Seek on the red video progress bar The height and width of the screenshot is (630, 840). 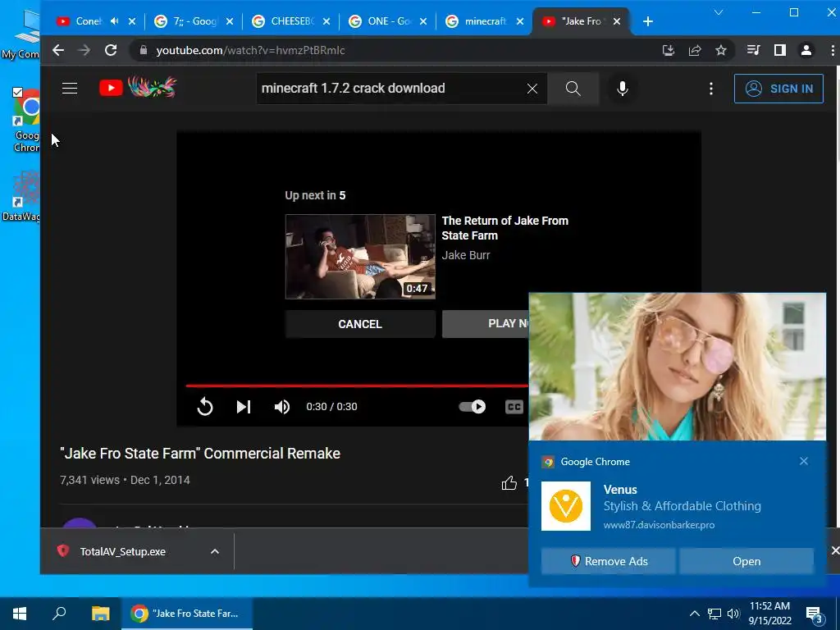pyautogui.click(x=358, y=386)
